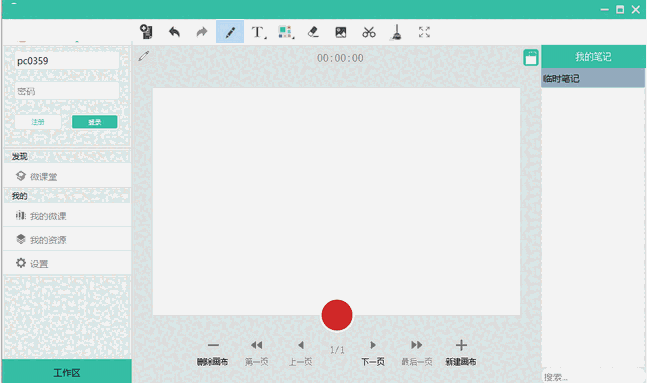Click the username field showing pc0359
Viewport: 647px width, 383px height.
pyautogui.click(x=67, y=61)
